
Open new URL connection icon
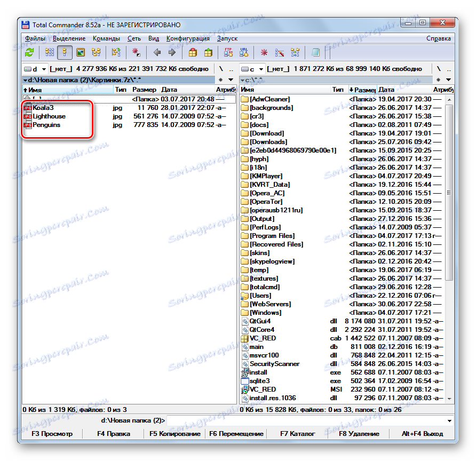click(244, 52)
